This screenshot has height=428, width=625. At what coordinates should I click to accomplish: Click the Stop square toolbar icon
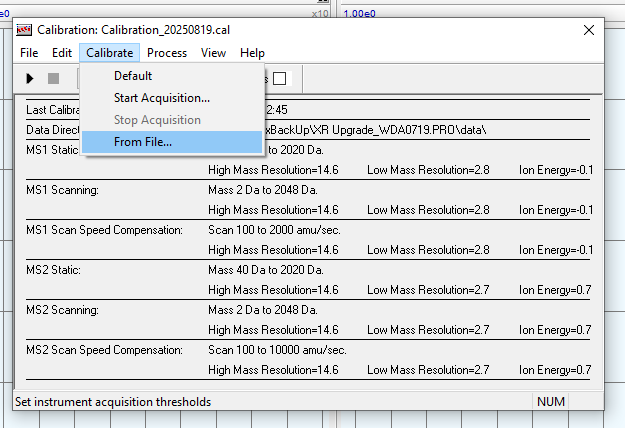[53, 79]
